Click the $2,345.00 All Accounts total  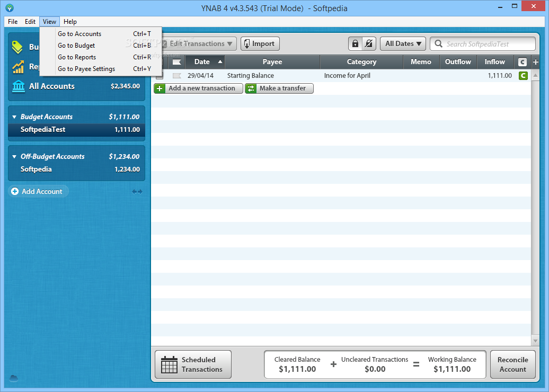[x=126, y=86]
